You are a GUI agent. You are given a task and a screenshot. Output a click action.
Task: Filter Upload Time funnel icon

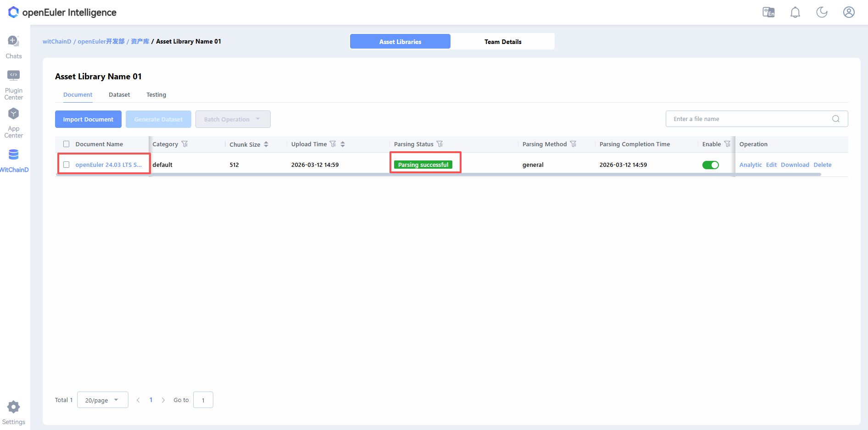(333, 144)
